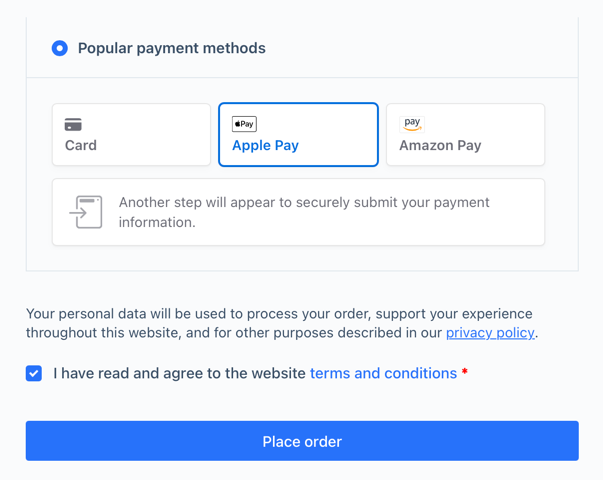Click the Apple Pay logo badge

[x=244, y=124]
